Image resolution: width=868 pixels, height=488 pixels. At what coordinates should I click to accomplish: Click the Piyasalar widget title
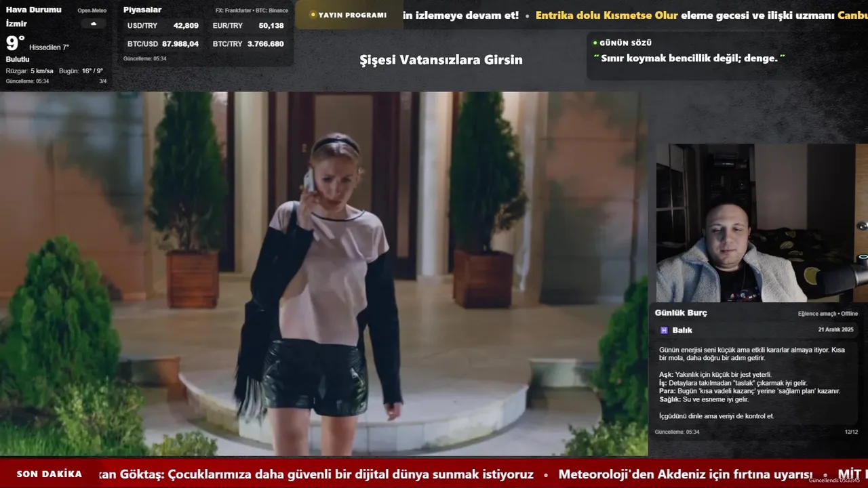point(142,10)
